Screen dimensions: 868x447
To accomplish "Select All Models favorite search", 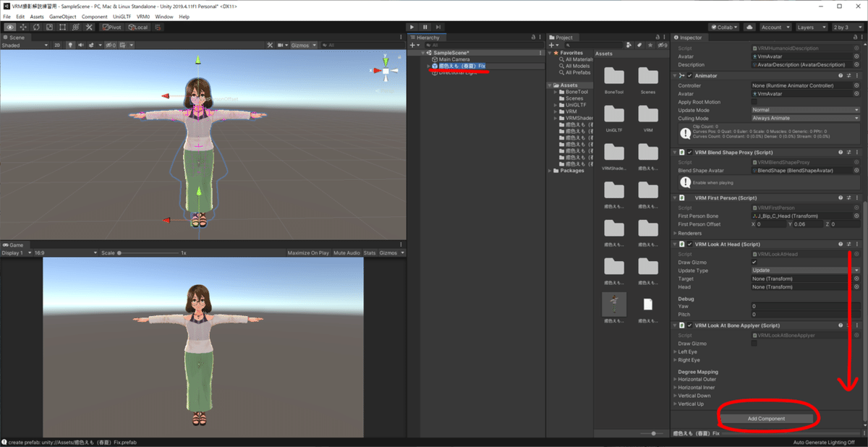I will pyautogui.click(x=576, y=66).
